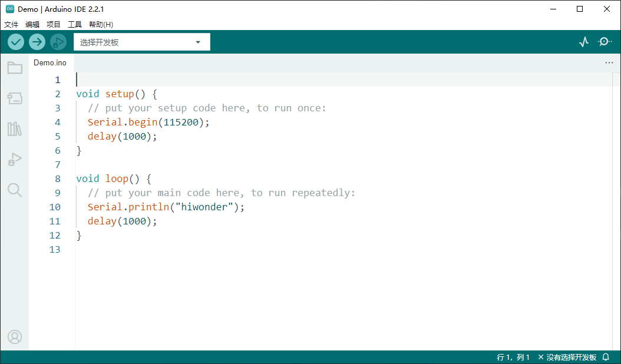
Task: Expand the editor tab overflow ellipsis menu
Action: point(609,62)
